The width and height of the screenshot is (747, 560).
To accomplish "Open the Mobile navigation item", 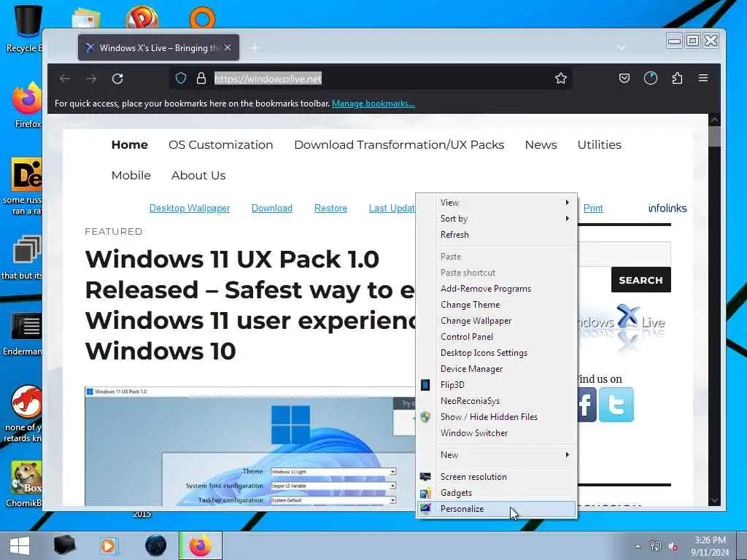I will point(131,175).
